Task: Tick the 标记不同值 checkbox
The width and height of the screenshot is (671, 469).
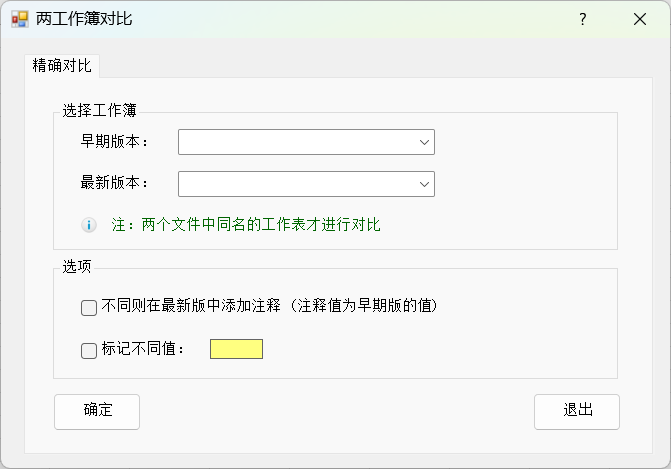Action: [x=89, y=350]
